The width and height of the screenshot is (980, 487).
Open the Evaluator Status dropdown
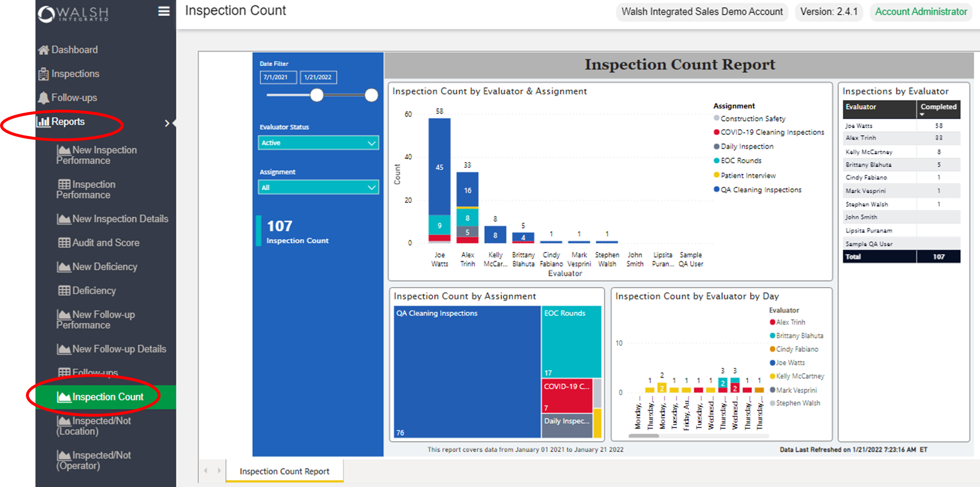tap(318, 142)
